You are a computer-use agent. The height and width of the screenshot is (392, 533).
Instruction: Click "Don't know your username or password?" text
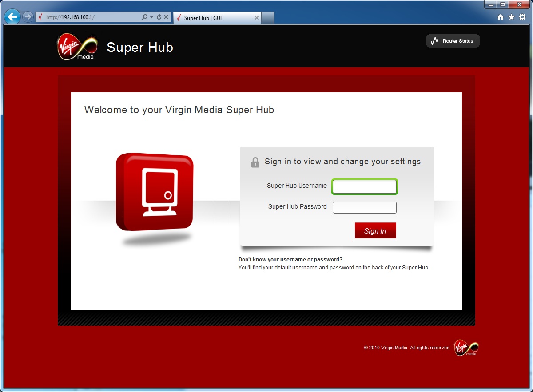coord(290,260)
